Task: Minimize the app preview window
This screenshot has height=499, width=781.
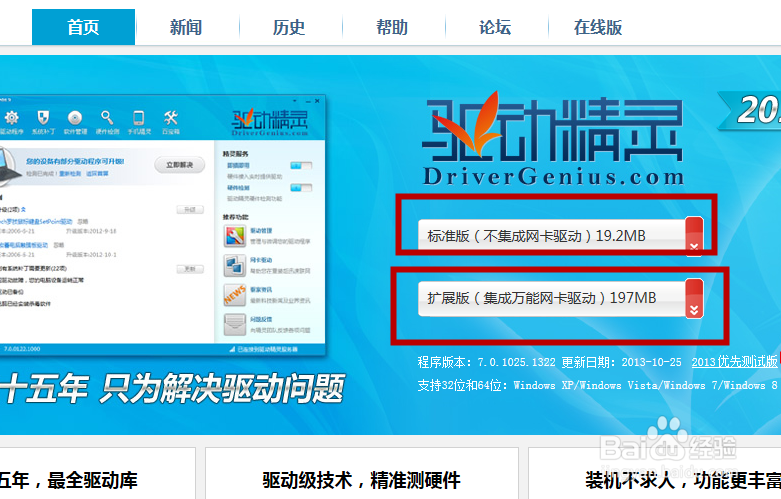Action: 307,101
